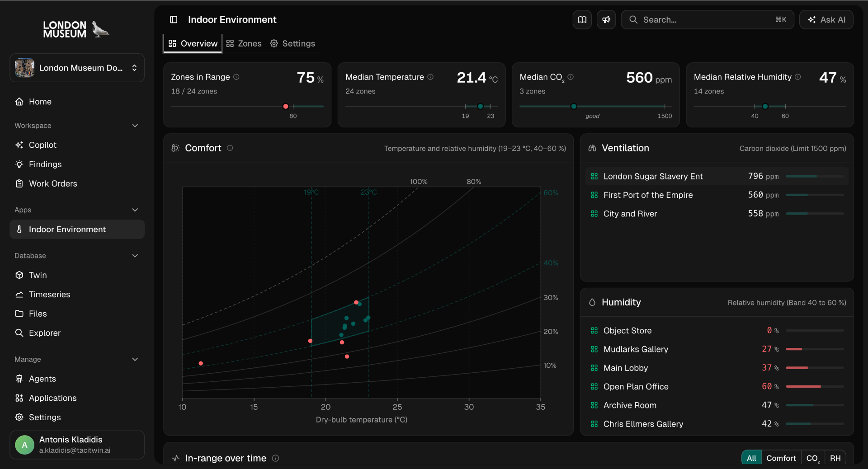Screen dimensions: 868x469
Task: Collapse the Workspace section
Action: [135, 126]
